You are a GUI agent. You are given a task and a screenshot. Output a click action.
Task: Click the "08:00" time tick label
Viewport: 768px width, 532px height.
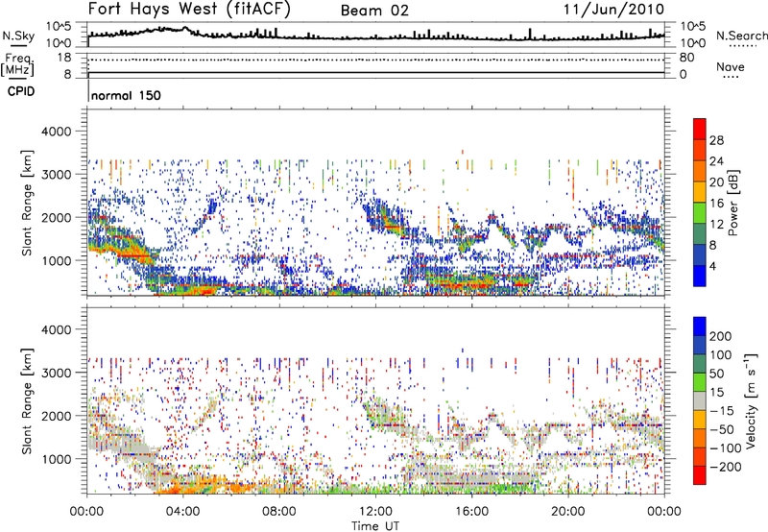(279, 512)
